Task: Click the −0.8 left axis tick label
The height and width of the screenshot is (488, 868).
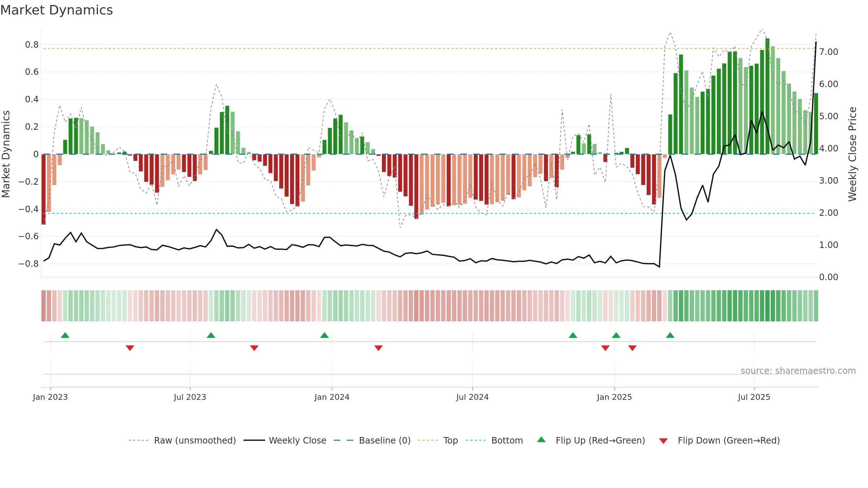Action: coord(29,264)
